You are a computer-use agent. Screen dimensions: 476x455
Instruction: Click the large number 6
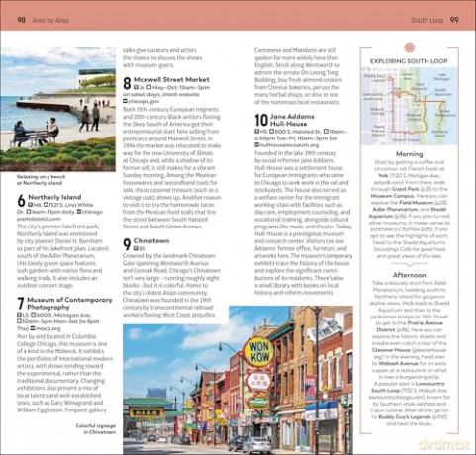tap(21, 201)
